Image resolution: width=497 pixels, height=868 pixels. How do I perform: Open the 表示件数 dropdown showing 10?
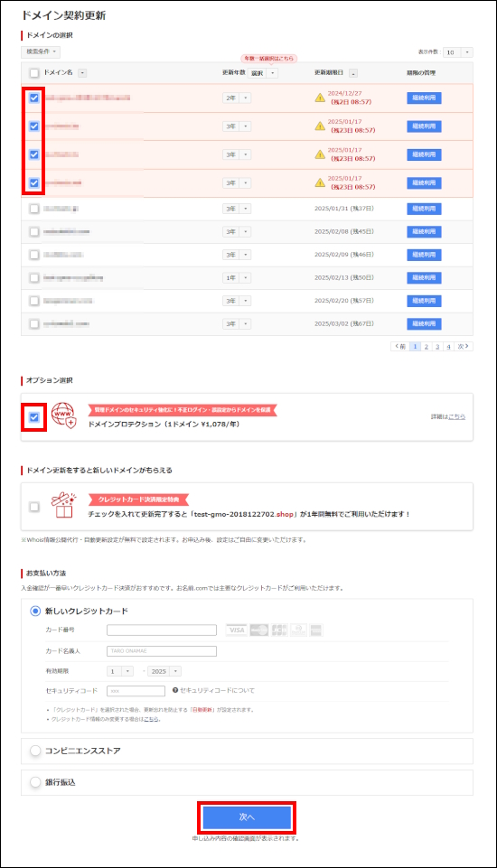tap(458, 52)
